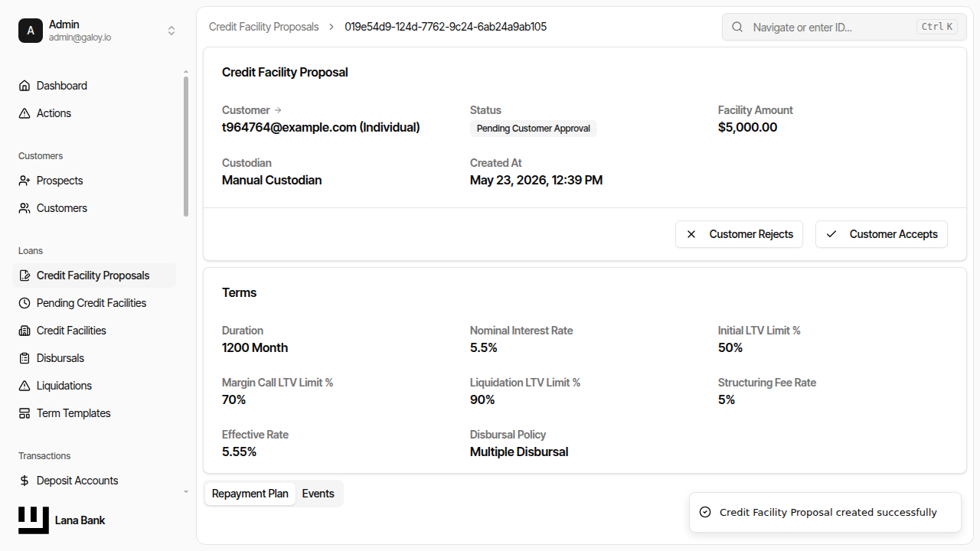Click the sidebar scroll-down arrow
Image resolution: width=980 pixels, height=551 pixels.
click(x=186, y=491)
